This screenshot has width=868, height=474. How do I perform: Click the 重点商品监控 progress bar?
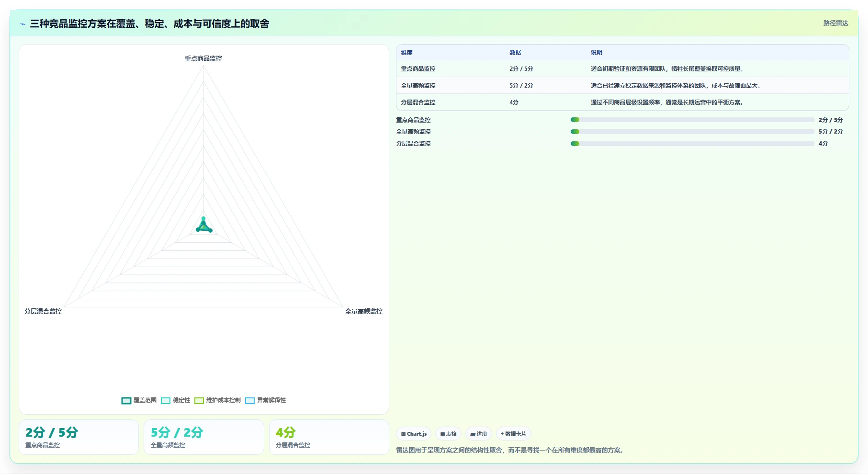[x=692, y=120]
